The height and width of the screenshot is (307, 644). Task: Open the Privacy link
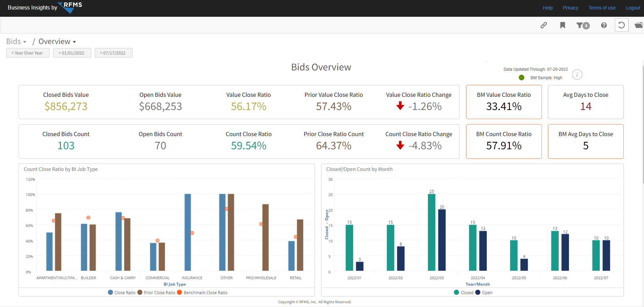[570, 8]
